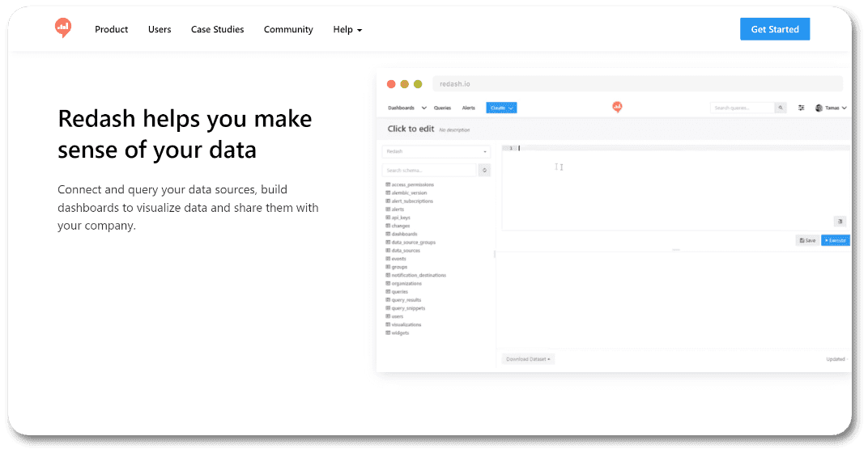Open the settings sliders icon
The width and height of the screenshot is (868, 453).
coord(801,108)
